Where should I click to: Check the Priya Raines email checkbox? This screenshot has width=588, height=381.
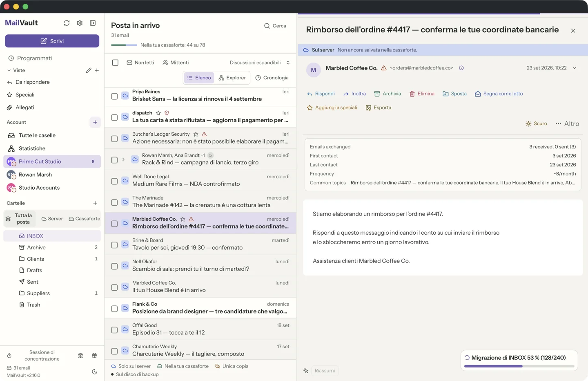114,96
